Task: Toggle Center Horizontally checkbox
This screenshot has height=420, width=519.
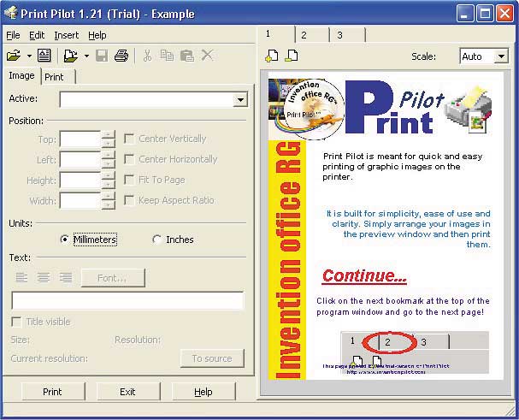Action: tap(129, 159)
